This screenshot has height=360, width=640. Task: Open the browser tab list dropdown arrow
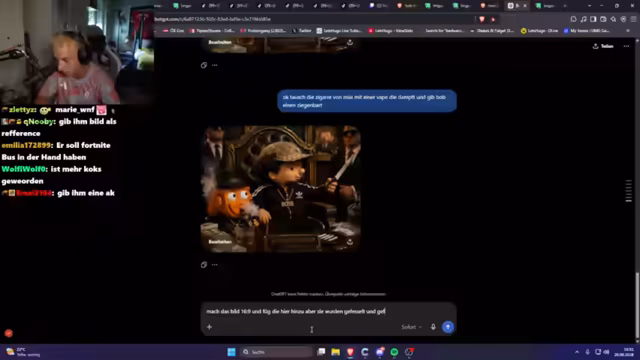[x=589, y=6]
